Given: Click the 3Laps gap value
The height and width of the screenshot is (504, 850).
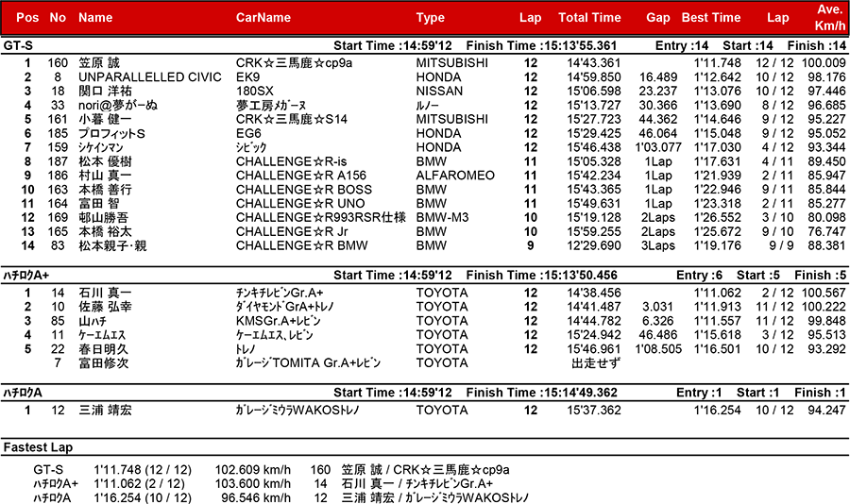Looking at the screenshot, I should 658,245.
